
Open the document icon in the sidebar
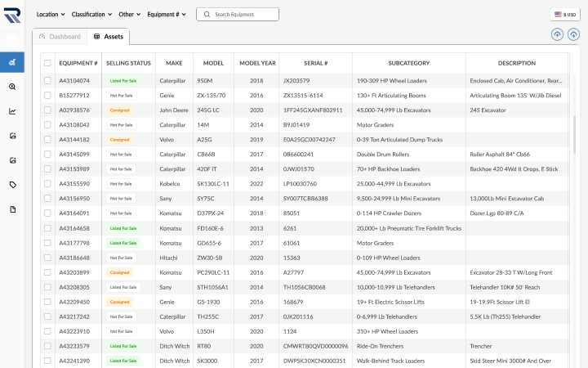click(x=13, y=209)
